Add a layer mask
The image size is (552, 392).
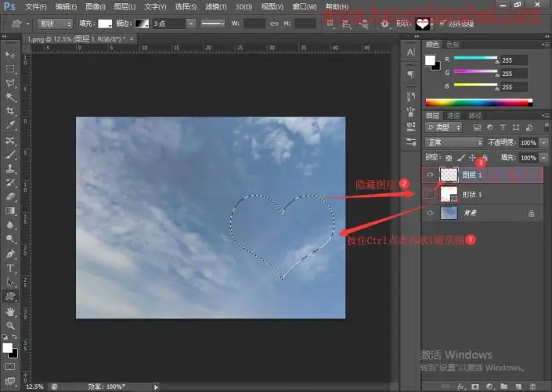pyautogui.click(x=475, y=387)
